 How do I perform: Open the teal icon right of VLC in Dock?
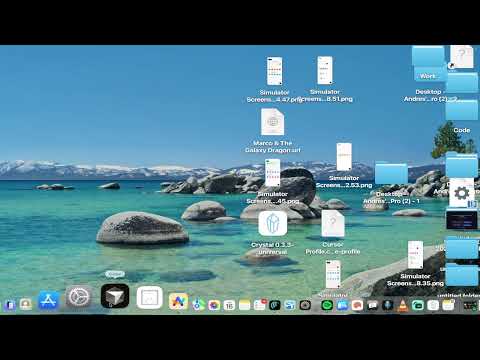coord(418,305)
